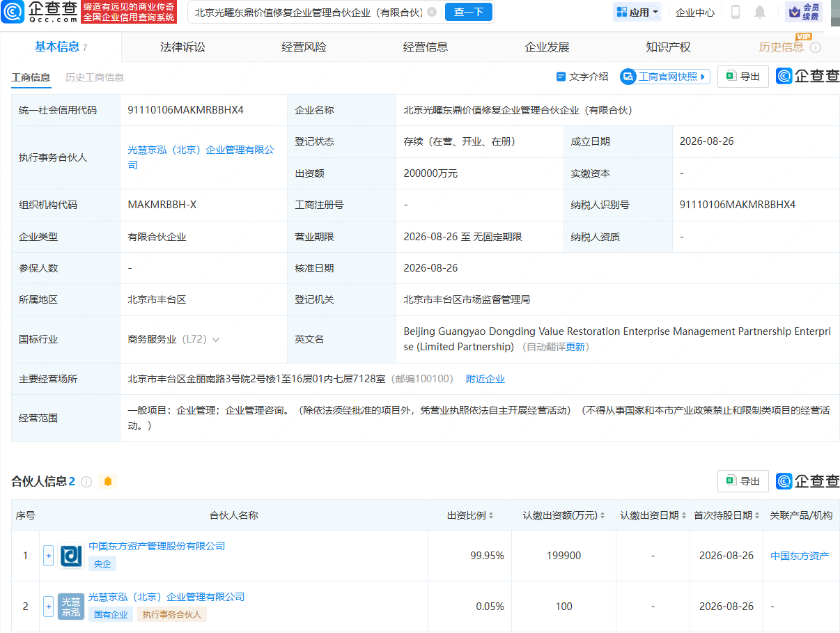Open 附近企业 nearby companies link
Image resolution: width=840 pixels, height=633 pixels.
[x=485, y=379]
